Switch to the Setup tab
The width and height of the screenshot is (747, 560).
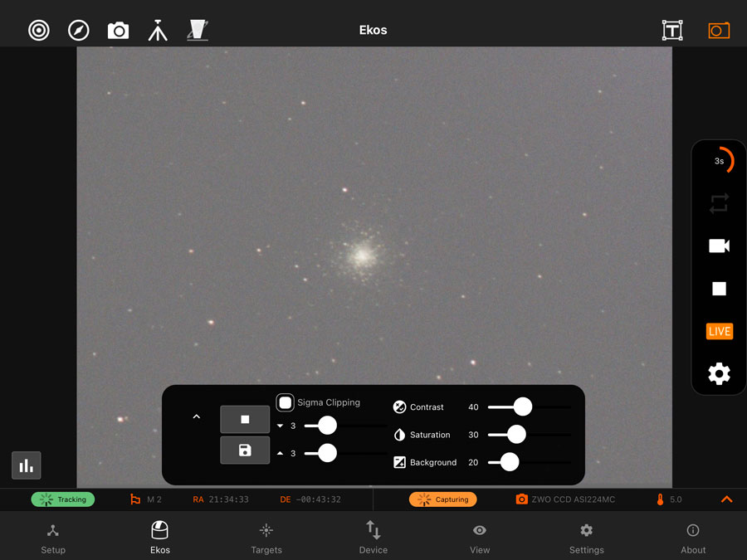coord(53,539)
